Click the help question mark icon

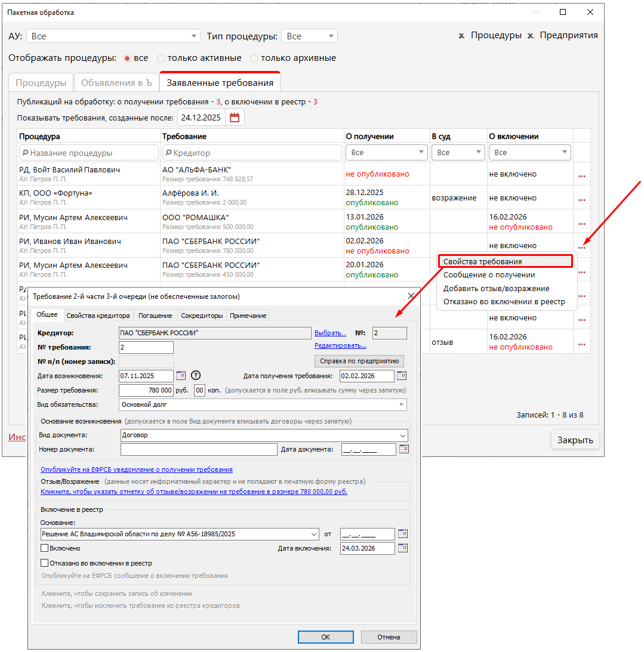click(x=195, y=376)
